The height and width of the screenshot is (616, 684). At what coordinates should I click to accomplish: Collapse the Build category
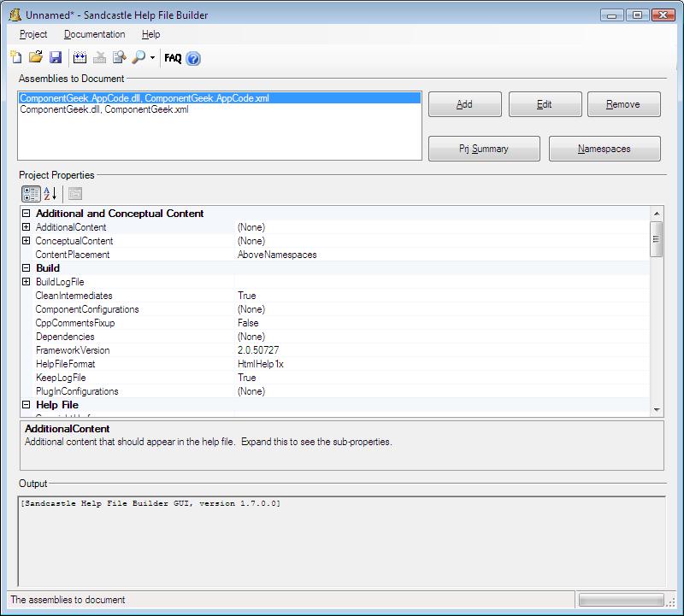click(27, 268)
